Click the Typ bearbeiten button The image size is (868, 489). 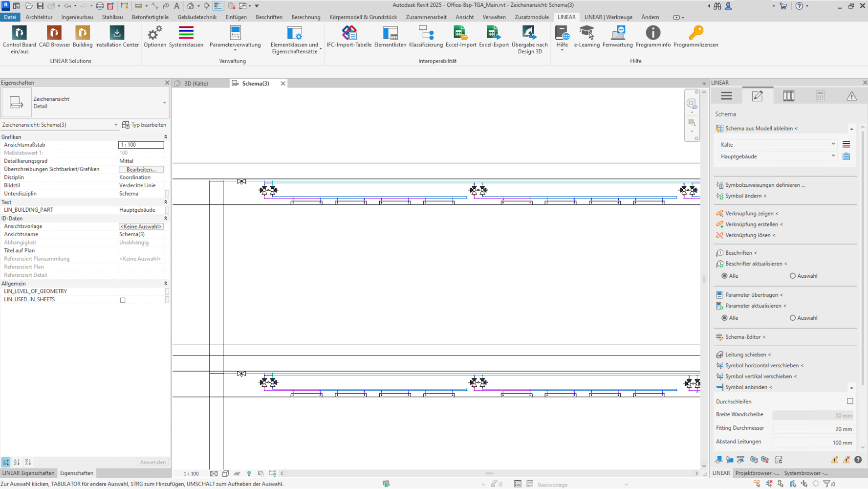coord(144,125)
